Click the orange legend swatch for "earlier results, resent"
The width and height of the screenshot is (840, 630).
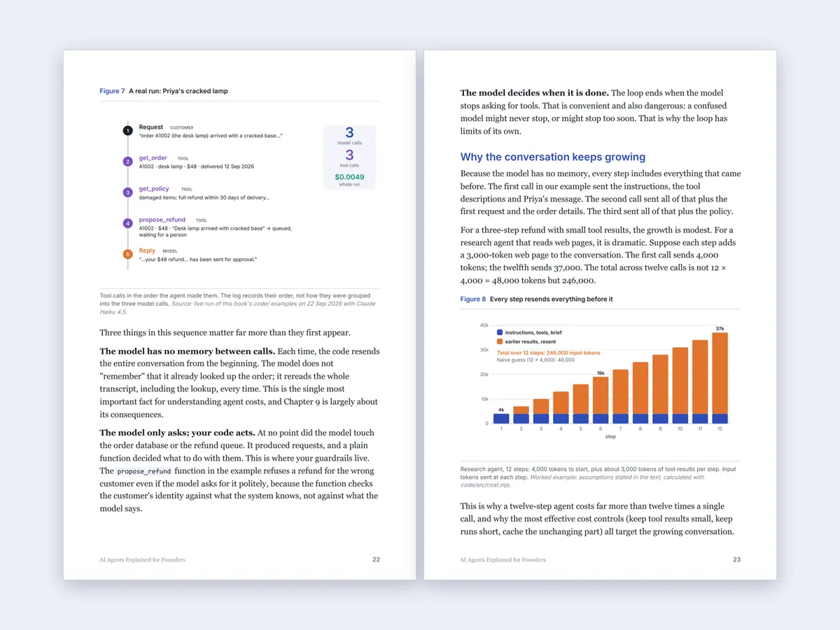pyautogui.click(x=499, y=341)
